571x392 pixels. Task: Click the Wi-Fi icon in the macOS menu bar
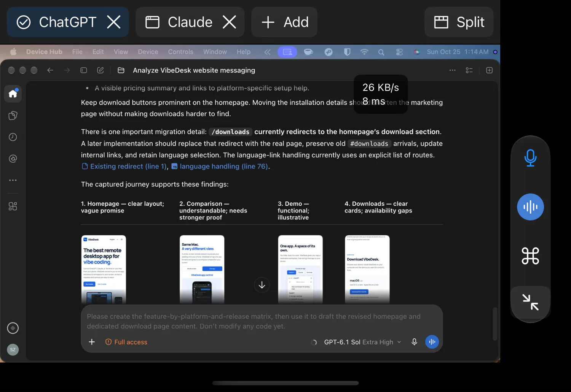(x=364, y=52)
